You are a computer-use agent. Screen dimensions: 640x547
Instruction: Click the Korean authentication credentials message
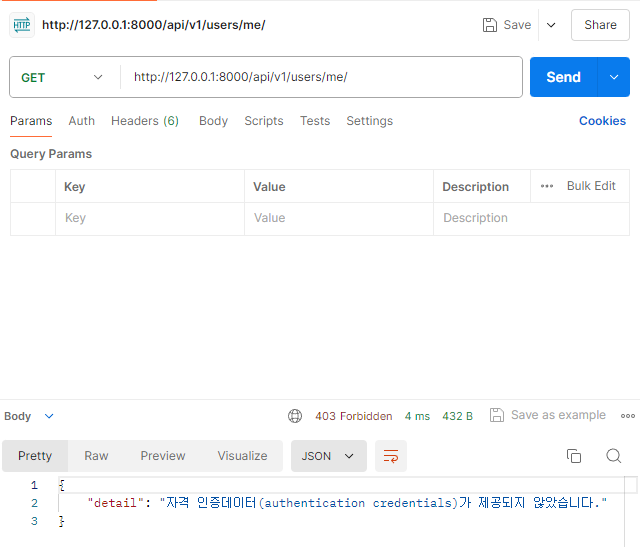(383, 503)
